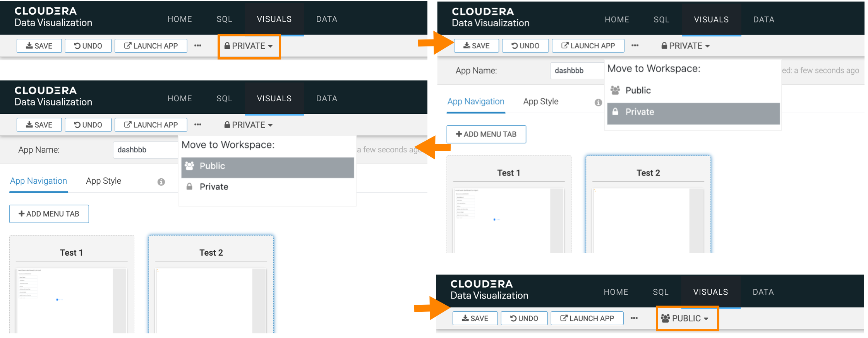Click lock icon beside unhighlighted Private option
The image size is (868, 338).
tap(189, 187)
